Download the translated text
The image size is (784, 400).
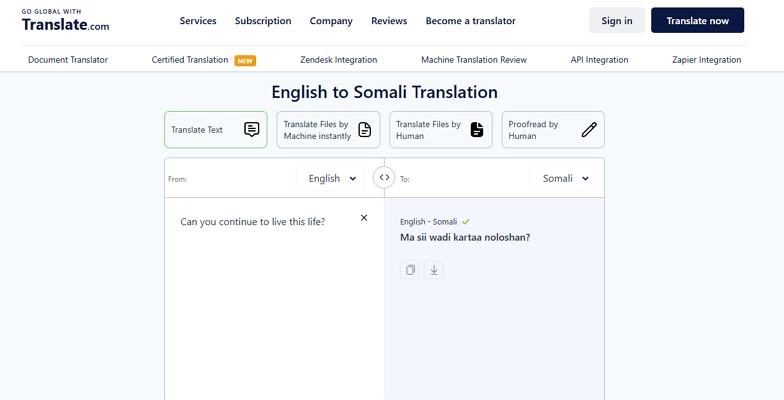[434, 270]
